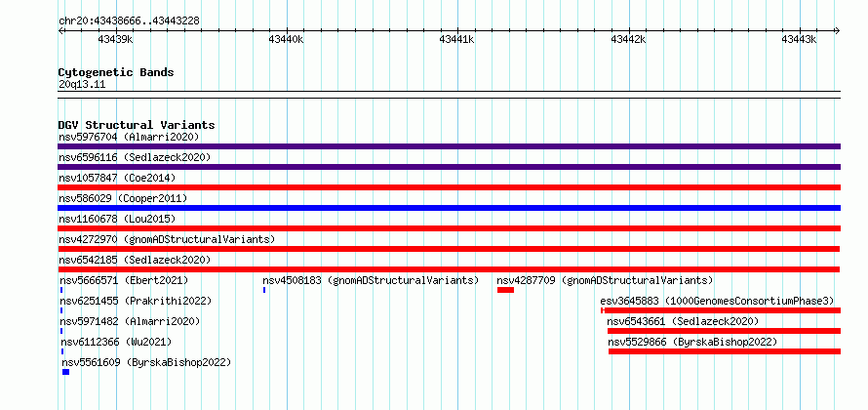Image resolution: width=868 pixels, height=410 pixels.
Task: Open the nsv5666571 (Ebert2021) label
Action: pyautogui.click(x=125, y=280)
